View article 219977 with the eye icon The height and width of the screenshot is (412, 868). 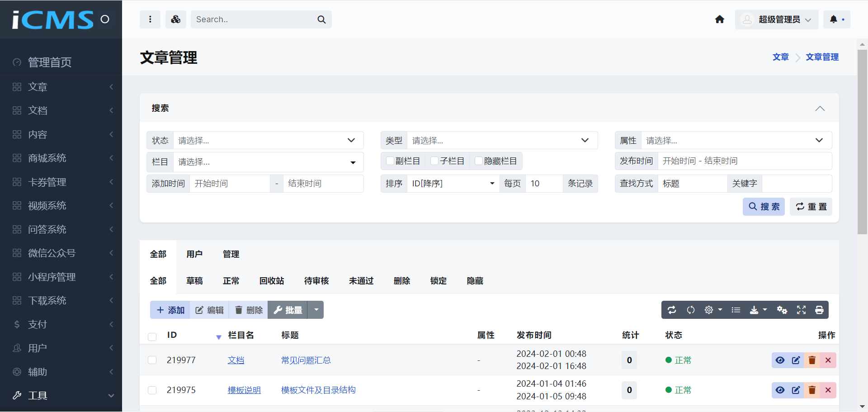780,360
